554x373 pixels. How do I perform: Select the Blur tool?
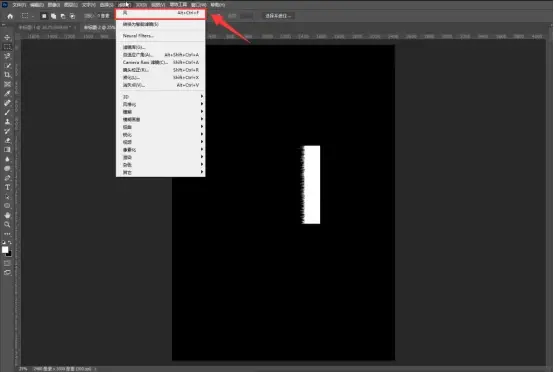(x=7, y=159)
